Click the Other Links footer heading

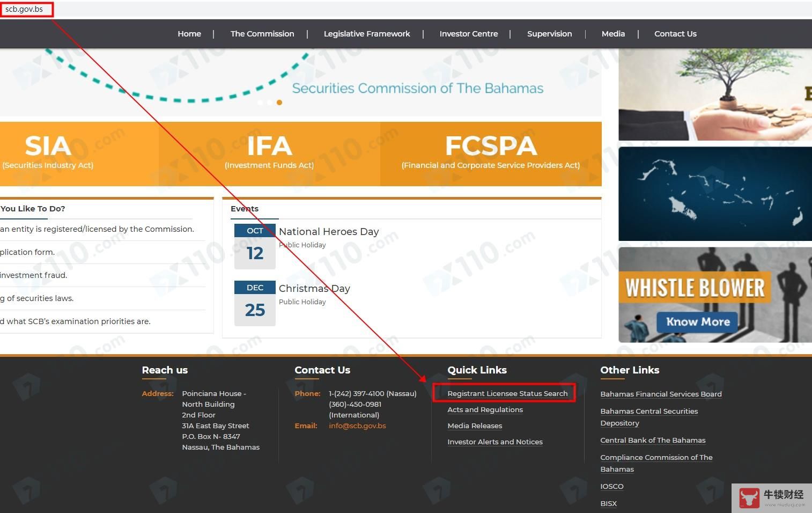coord(630,370)
